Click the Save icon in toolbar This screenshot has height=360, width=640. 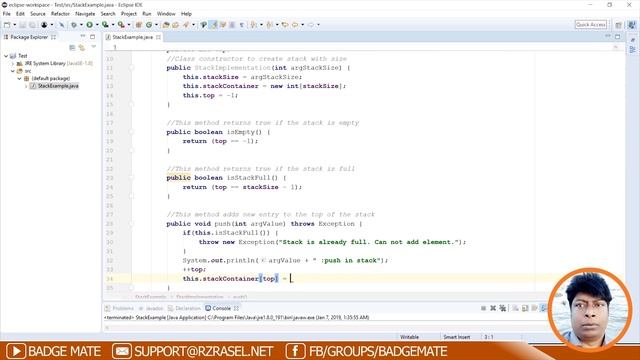[x=23, y=25]
